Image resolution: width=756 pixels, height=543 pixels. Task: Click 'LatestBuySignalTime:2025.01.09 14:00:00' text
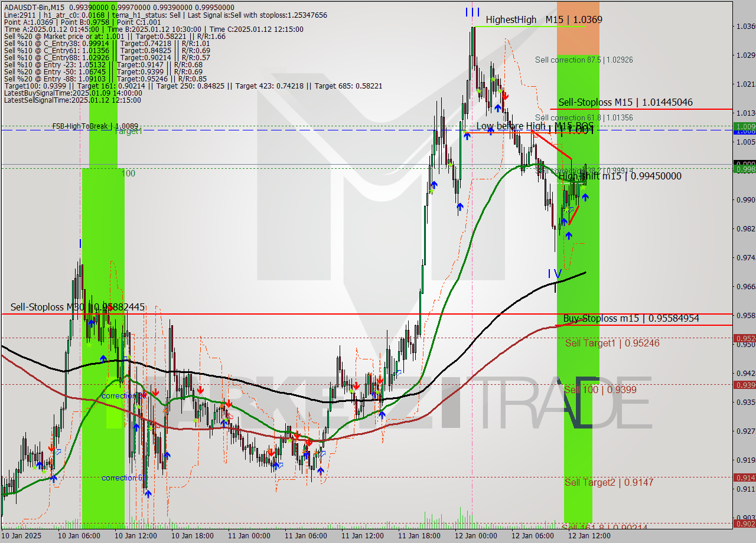(73, 93)
